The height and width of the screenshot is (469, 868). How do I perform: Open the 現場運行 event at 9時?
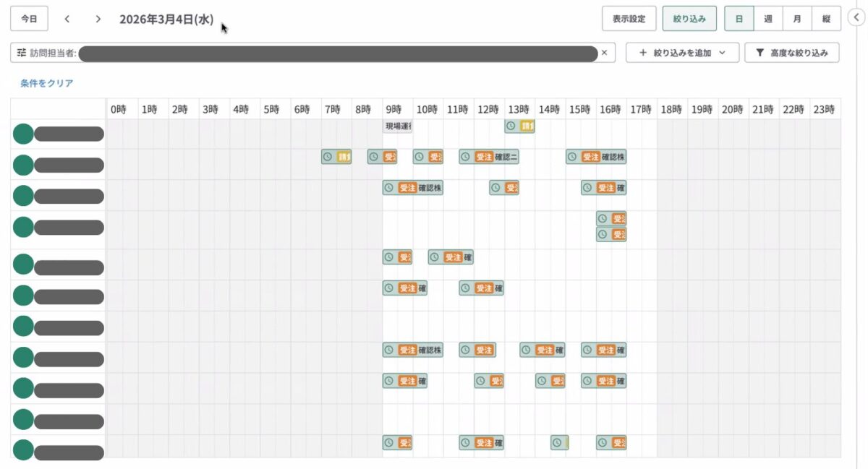pyautogui.click(x=397, y=126)
